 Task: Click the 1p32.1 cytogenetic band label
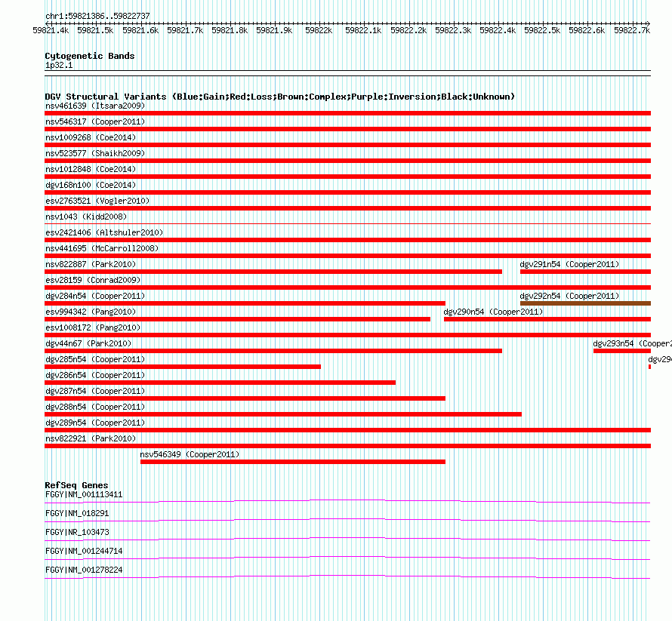59,65
